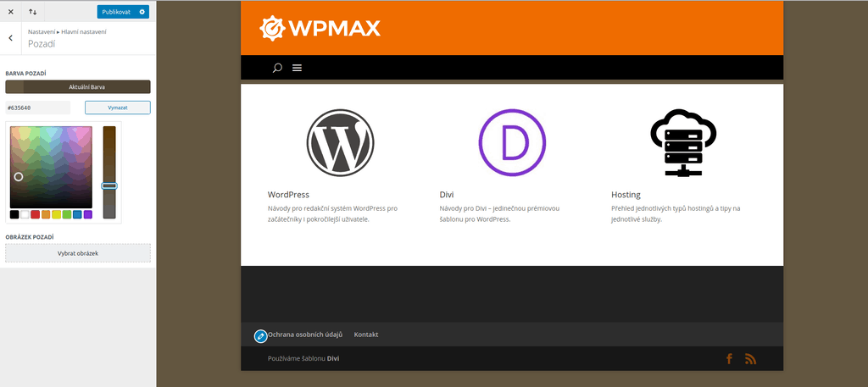Go back with the left chevron arrow
Image resolution: width=868 pixels, height=387 pixels.
10,38
